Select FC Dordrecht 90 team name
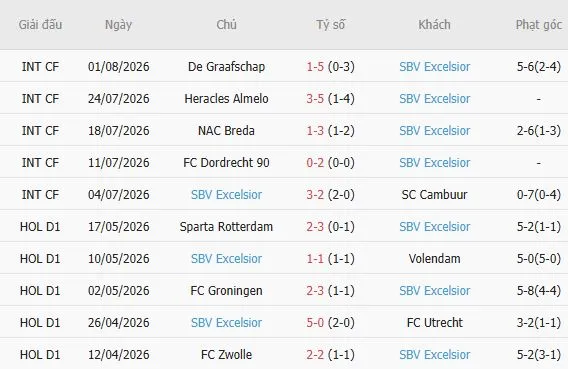The height and width of the screenshot is (369, 568). click(x=226, y=163)
